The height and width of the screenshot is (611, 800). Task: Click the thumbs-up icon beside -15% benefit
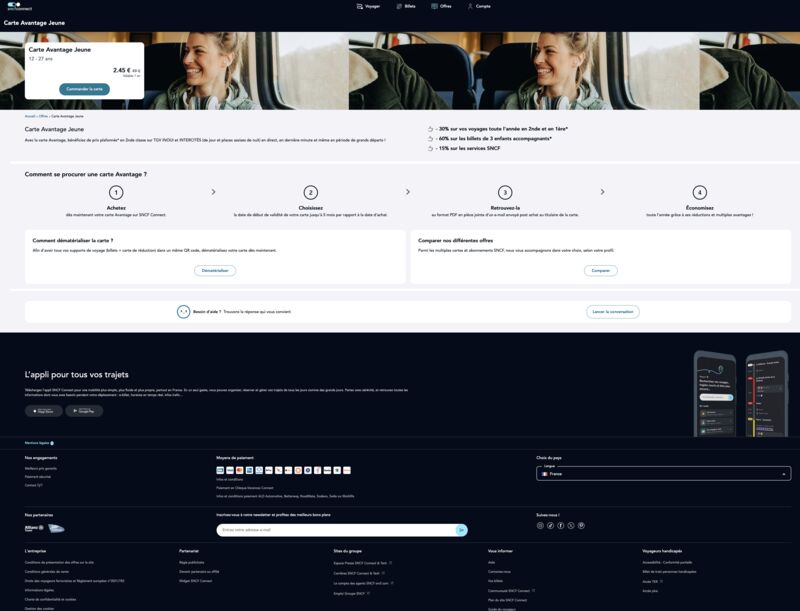coord(430,148)
